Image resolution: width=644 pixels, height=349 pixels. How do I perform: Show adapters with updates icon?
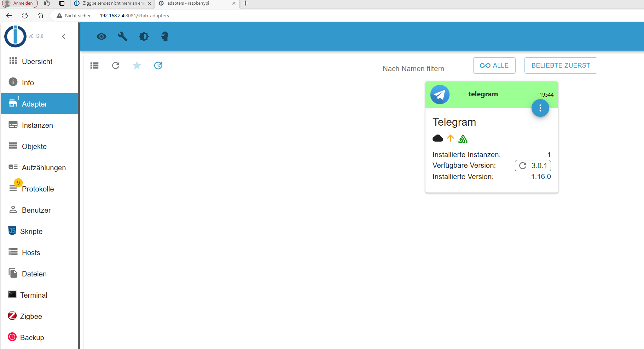158,65
